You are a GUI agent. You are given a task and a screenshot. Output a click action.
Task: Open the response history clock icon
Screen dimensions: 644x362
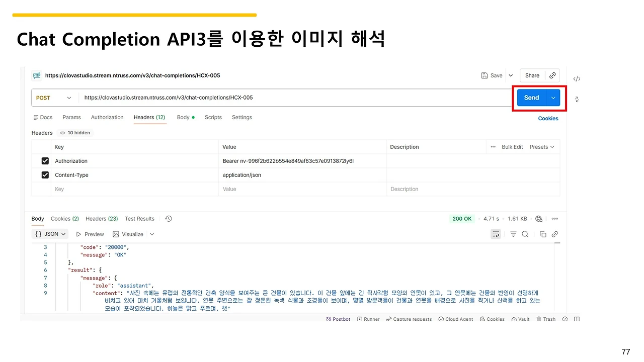coord(169,219)
